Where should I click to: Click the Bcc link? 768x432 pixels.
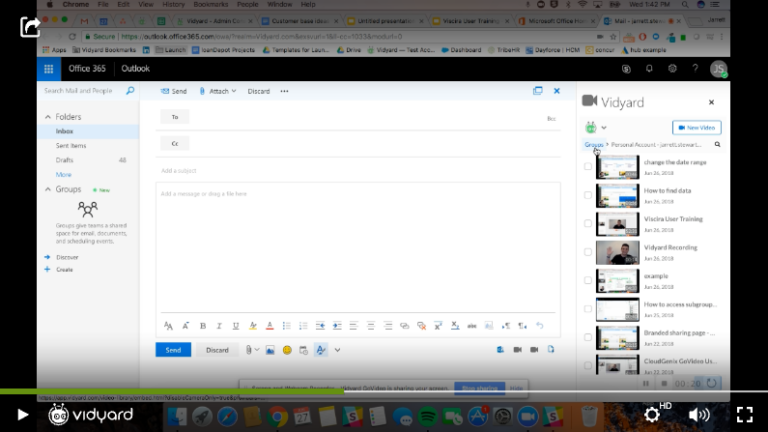(x=552, y=119)
